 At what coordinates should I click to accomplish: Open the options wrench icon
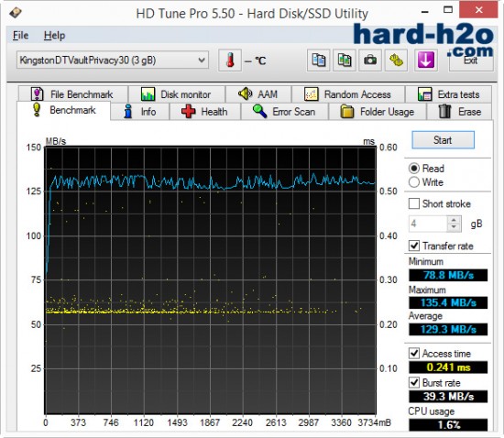pyautogui.click(x=396, y=60)
